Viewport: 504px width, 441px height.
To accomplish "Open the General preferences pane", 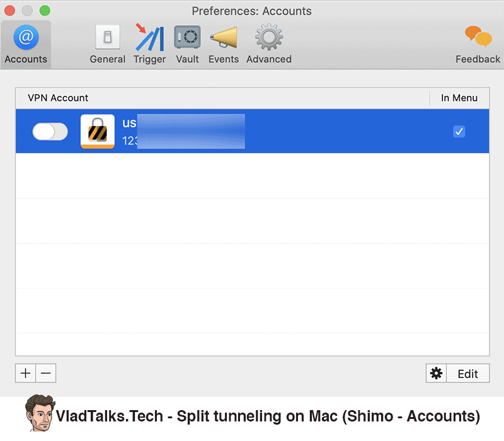I will 107,44.
